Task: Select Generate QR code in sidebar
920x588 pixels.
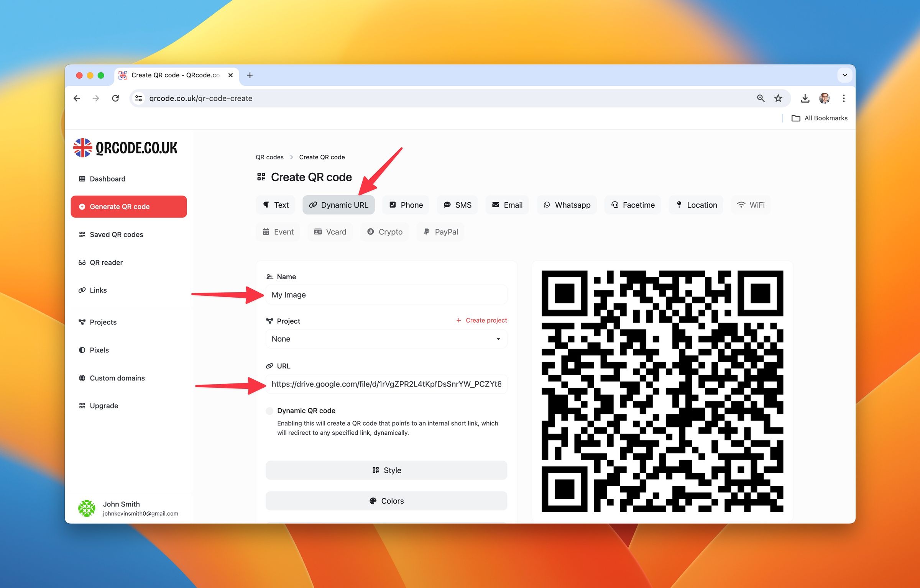Action: 120,206
